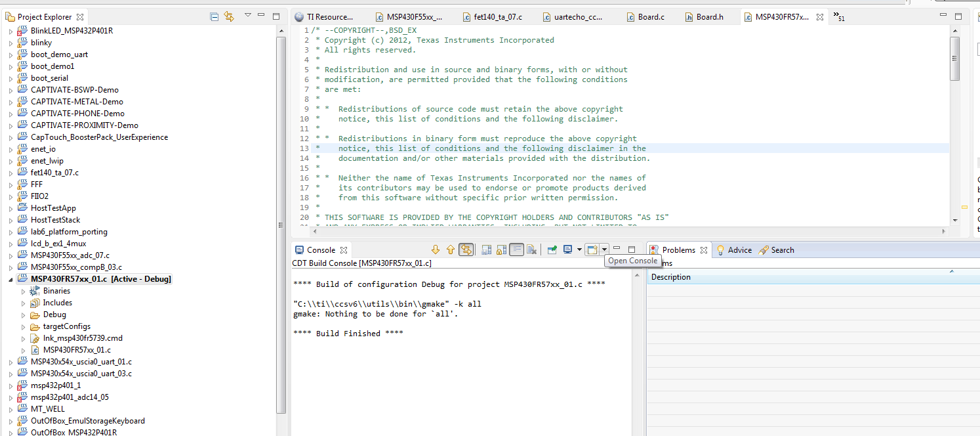Close the active MSP430FR57x editor tab
The image size is (980, 436).
click(820, 17)
